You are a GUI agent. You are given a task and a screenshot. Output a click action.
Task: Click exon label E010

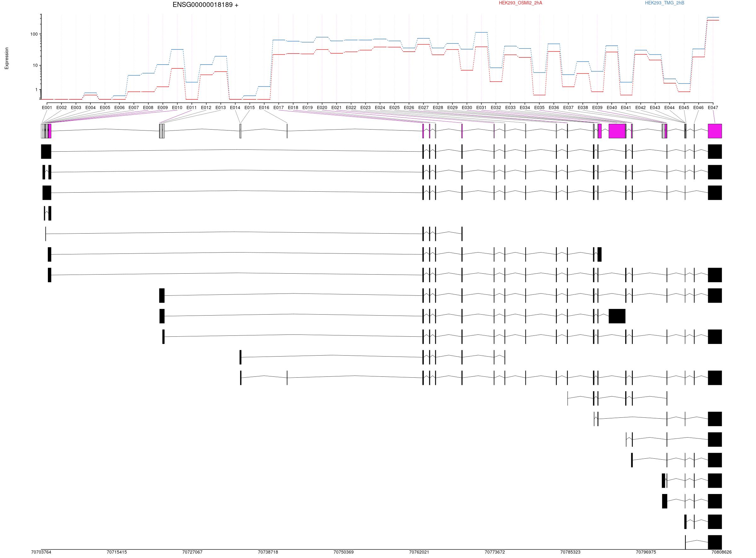coord(177,108)
